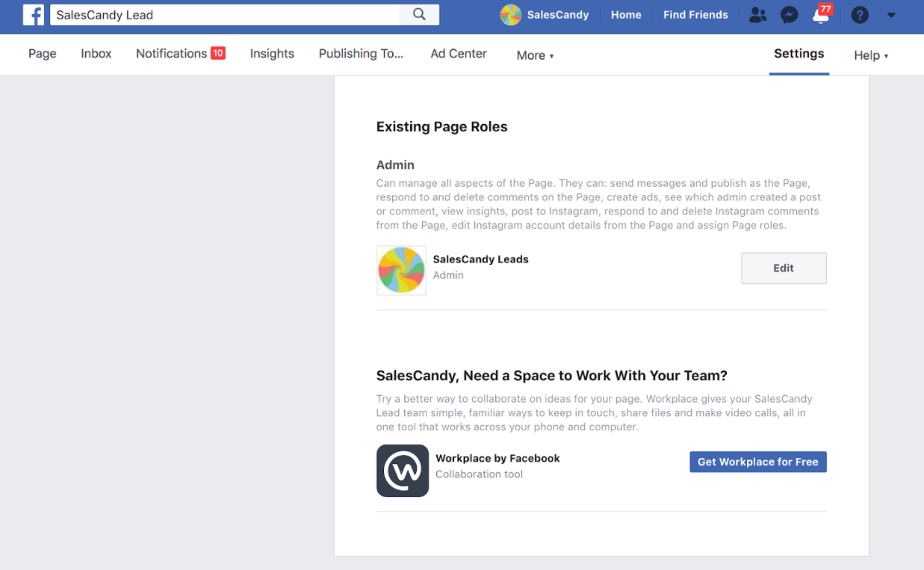This screenshot has width=924, height=570.
Task: Expand the More dropdown menu
Action: (535, 55)
